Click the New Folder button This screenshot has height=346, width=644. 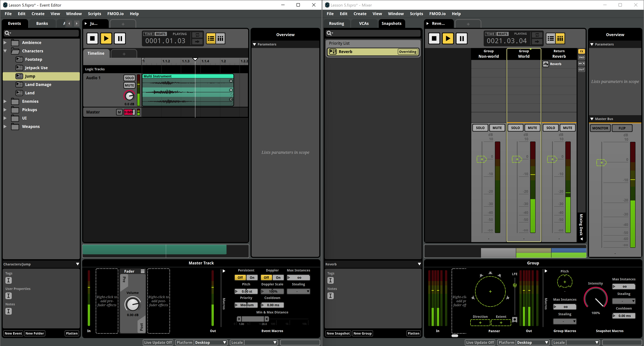[35, 333]
